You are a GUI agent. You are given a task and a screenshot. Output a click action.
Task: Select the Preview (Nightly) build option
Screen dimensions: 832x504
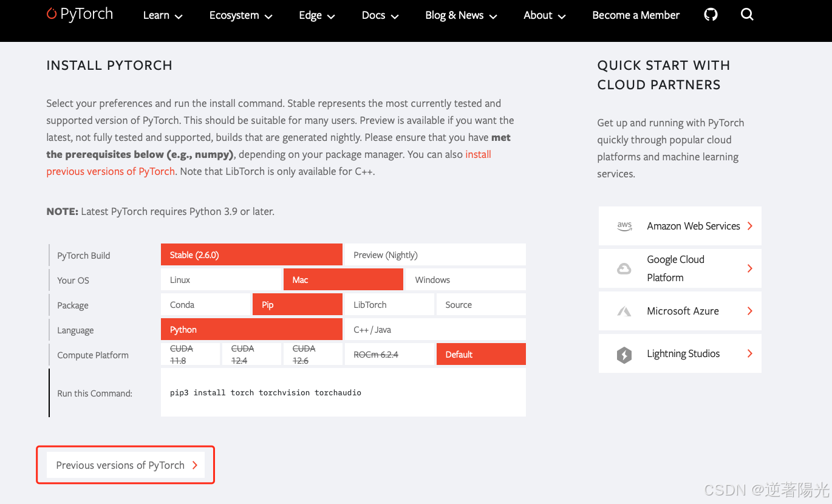pos(435,255)
